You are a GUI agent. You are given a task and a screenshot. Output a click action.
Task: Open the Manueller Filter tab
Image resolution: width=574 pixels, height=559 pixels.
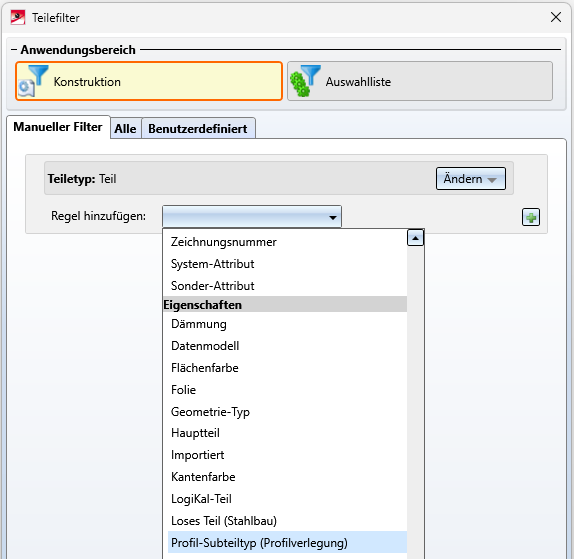click(58, 127)
